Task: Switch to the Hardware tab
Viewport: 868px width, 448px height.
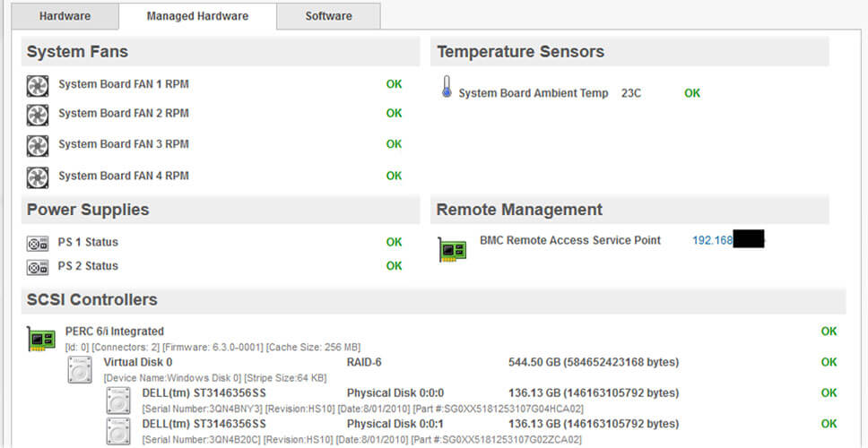Action: coord(65,16)
